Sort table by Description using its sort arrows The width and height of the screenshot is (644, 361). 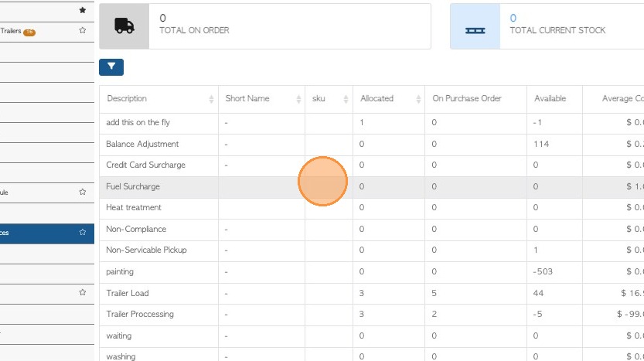pyautogui.click(x=212, y=99)
